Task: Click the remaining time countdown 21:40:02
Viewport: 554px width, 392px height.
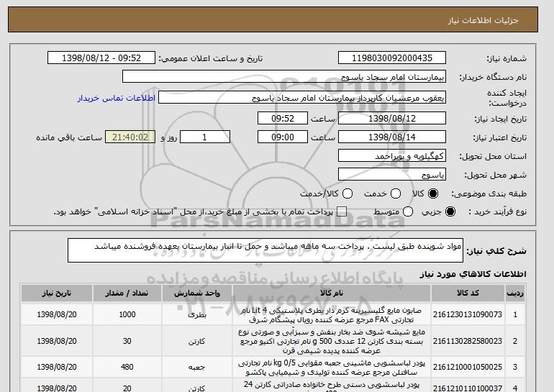Action: pos(130,137)
